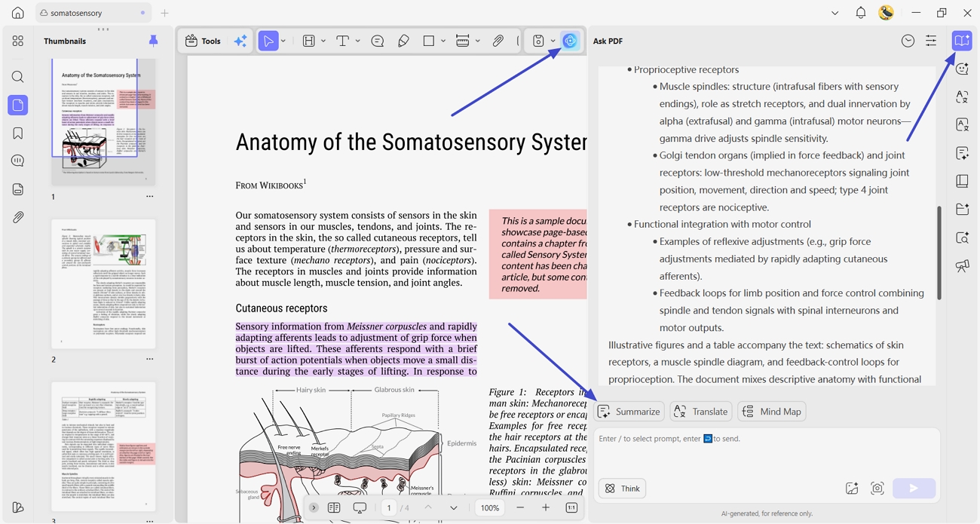Open the form fields panel icon

pos(17,189)
